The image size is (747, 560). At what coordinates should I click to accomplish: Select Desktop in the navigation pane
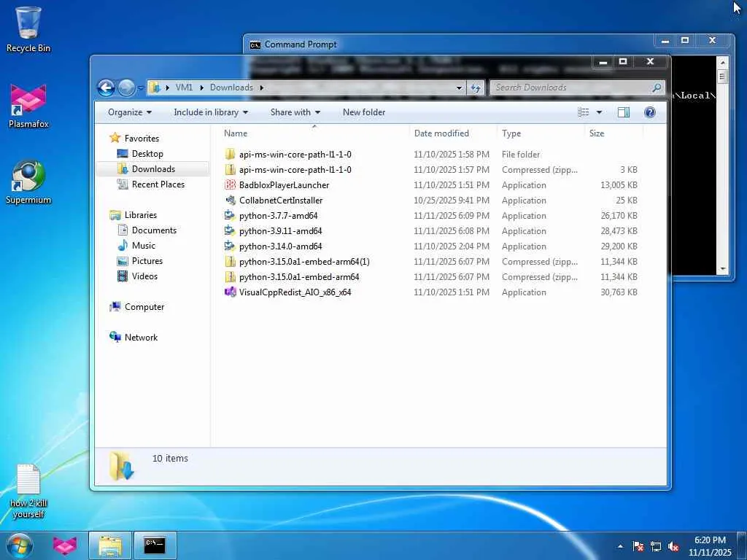tap(147, 154)
